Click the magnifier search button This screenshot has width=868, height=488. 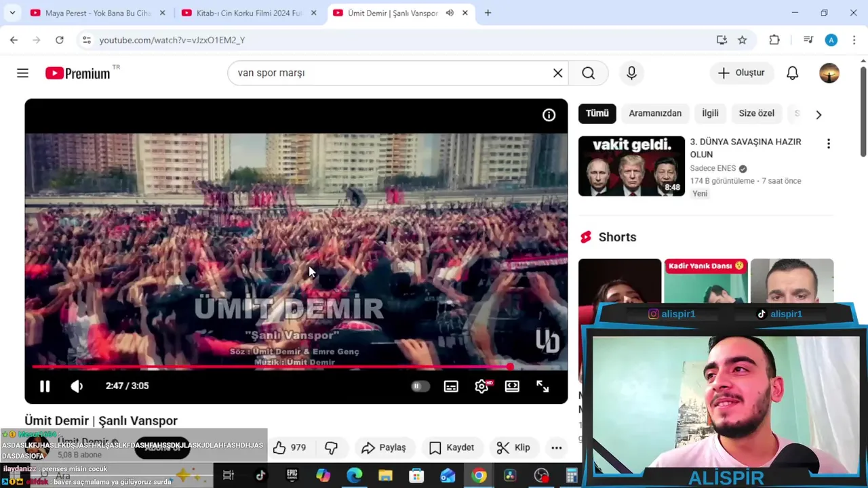[588, 73]
